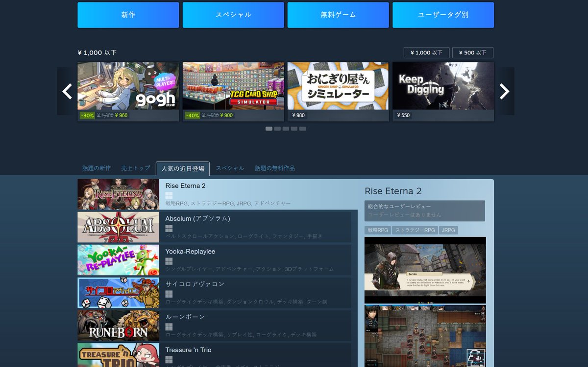
Task: Click Yooka-Replaylee list thumbnail image
Action: pos(118,260)
